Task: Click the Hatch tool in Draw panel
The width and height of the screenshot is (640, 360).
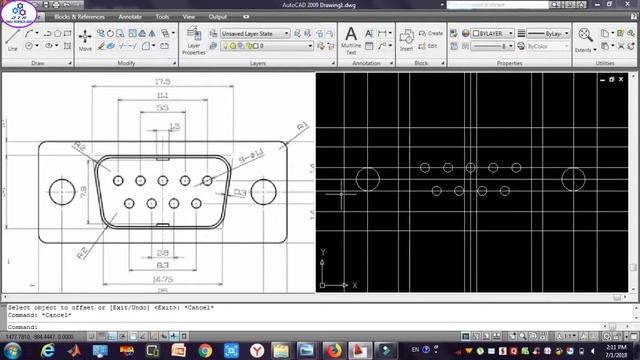Action: pos(67,46)
